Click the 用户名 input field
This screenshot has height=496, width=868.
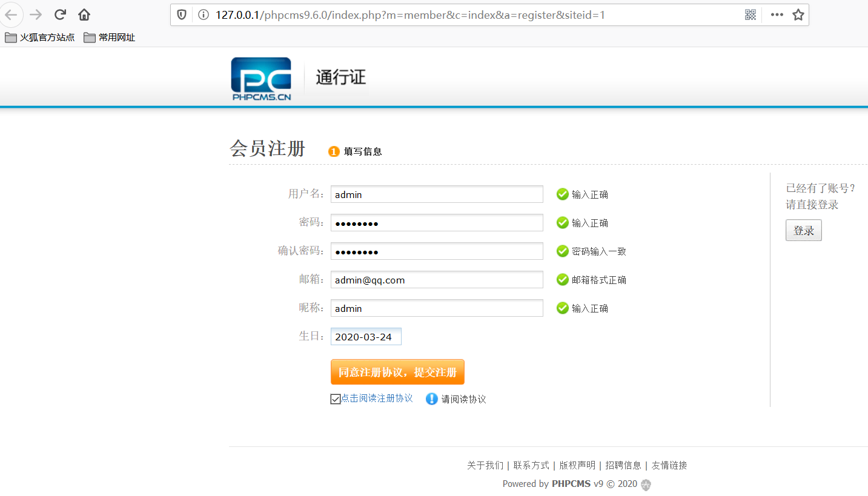point(437,194)
